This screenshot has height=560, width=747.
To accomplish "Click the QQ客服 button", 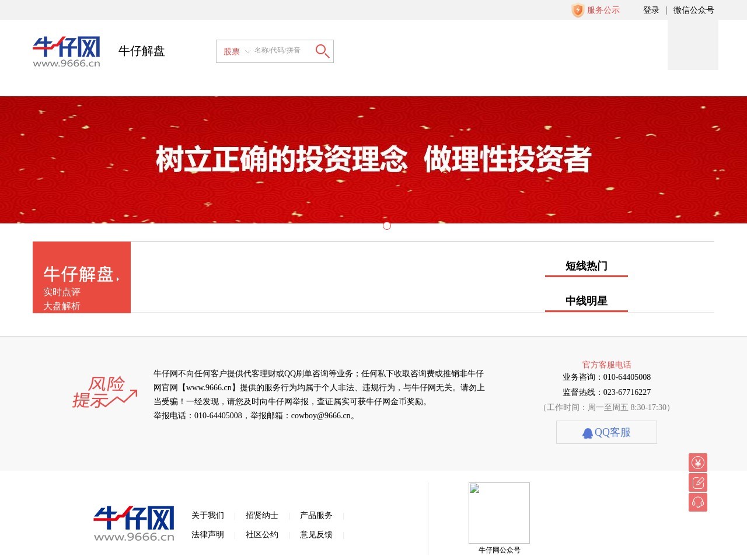I will [606, 432].
